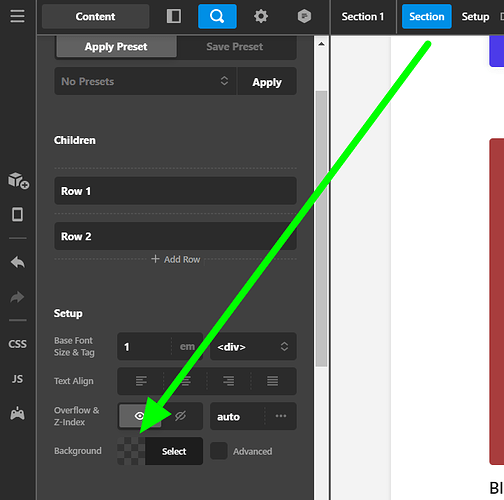504x500 pixels.
Task: Open the settings gear icon
Action: click(x=261, y=16)
